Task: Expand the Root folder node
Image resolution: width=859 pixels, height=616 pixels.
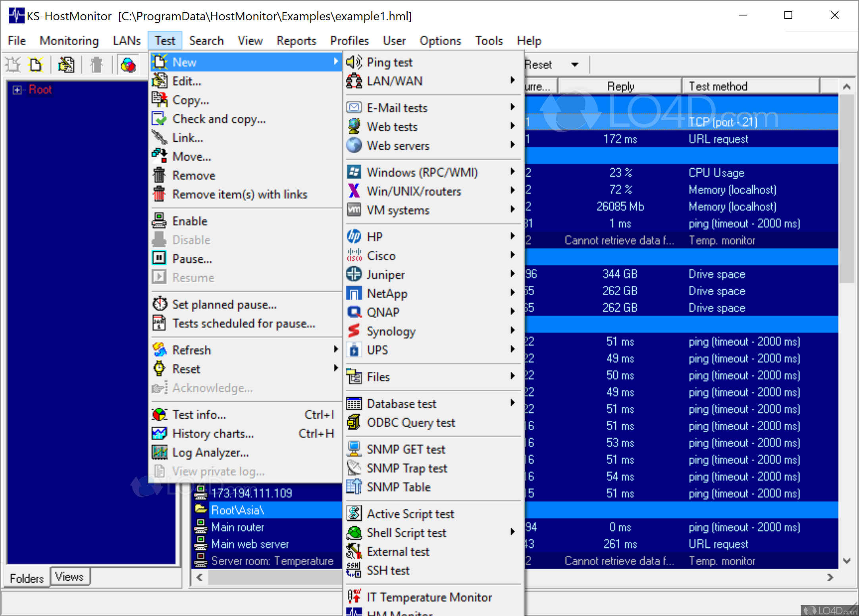Action: [x=17, y=90]
